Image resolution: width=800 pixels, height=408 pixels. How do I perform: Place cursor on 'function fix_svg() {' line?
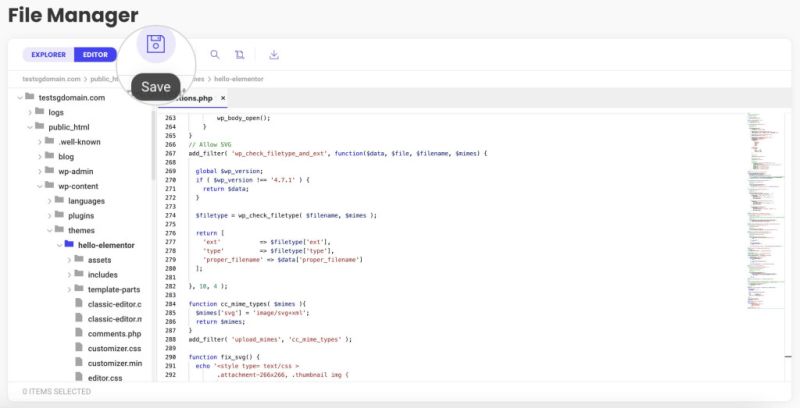coord(224,358)
